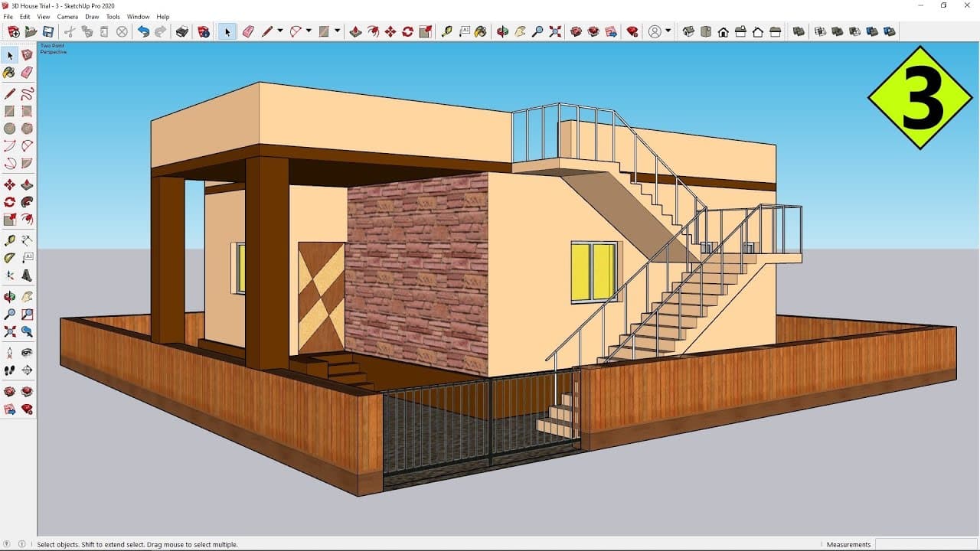Image resolution: width=980 pixels, height=551 pixels.
Task: Switch to Iso house view icon
Action: (688, 31)
